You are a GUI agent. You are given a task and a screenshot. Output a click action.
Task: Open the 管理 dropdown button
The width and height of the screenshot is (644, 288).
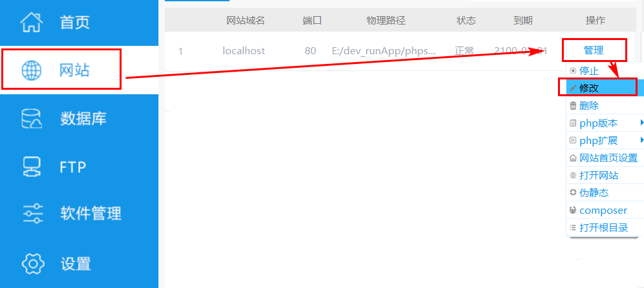pyautogui.click(x=594, y=50)
